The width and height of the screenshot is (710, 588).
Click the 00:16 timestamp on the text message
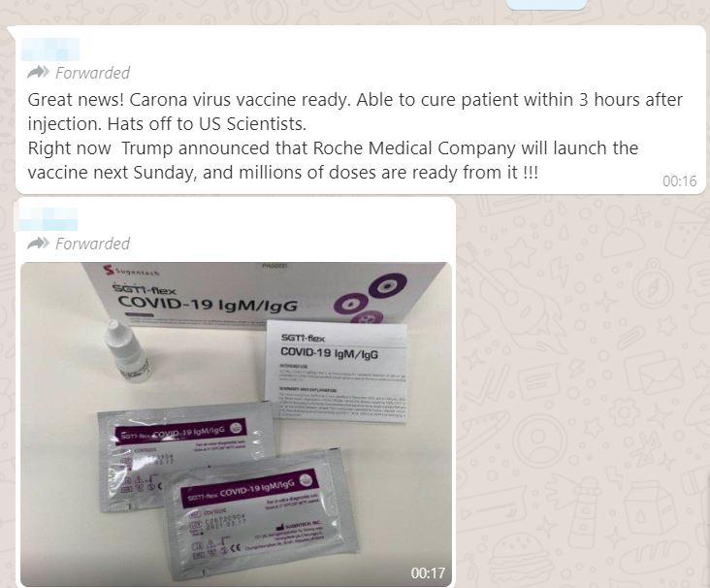pyautogui.click(x=679, y=181)
